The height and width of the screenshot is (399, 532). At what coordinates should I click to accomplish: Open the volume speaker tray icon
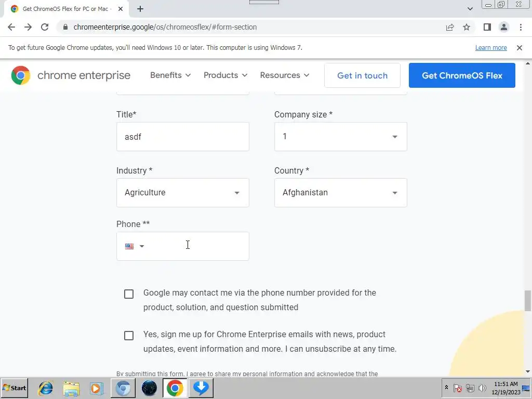pos(482,388)
